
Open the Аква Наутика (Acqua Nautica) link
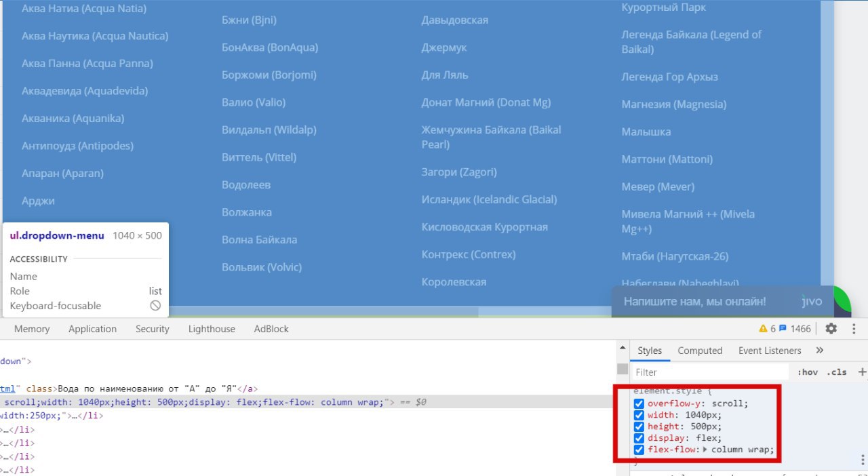click(95, 36)
